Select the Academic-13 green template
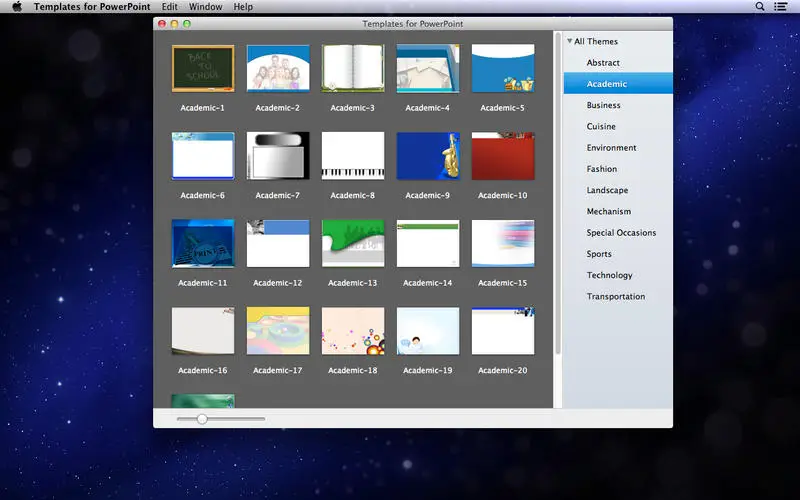 pos(353,243)
